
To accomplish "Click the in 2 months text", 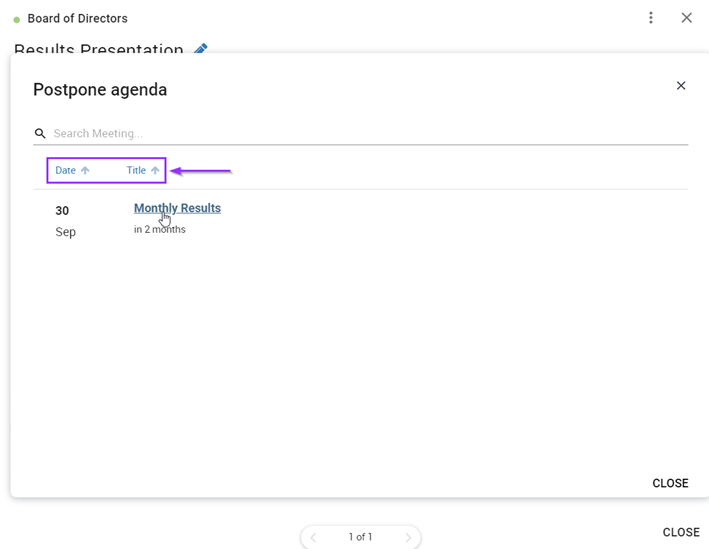I will pos(160,229).
